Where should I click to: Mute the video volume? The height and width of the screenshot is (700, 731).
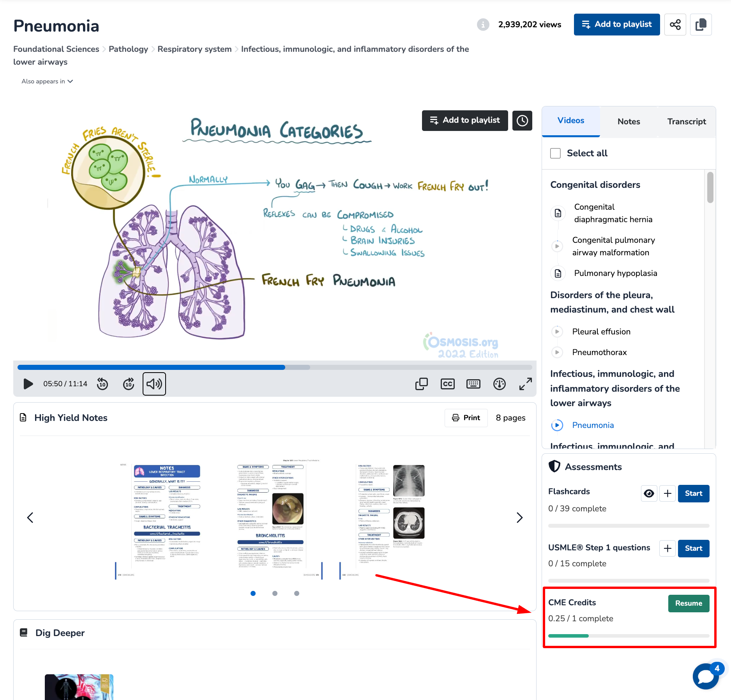[x=154, y=384]
